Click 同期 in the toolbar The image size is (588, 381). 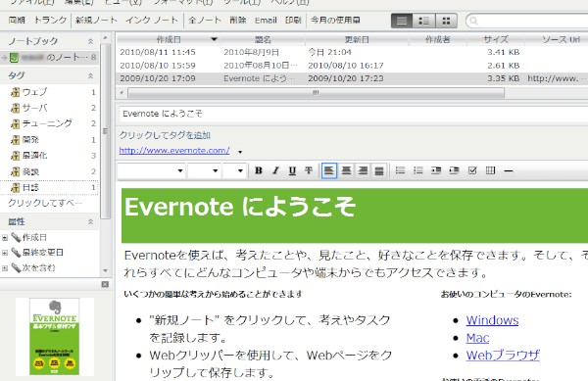[x=17, y=21]
